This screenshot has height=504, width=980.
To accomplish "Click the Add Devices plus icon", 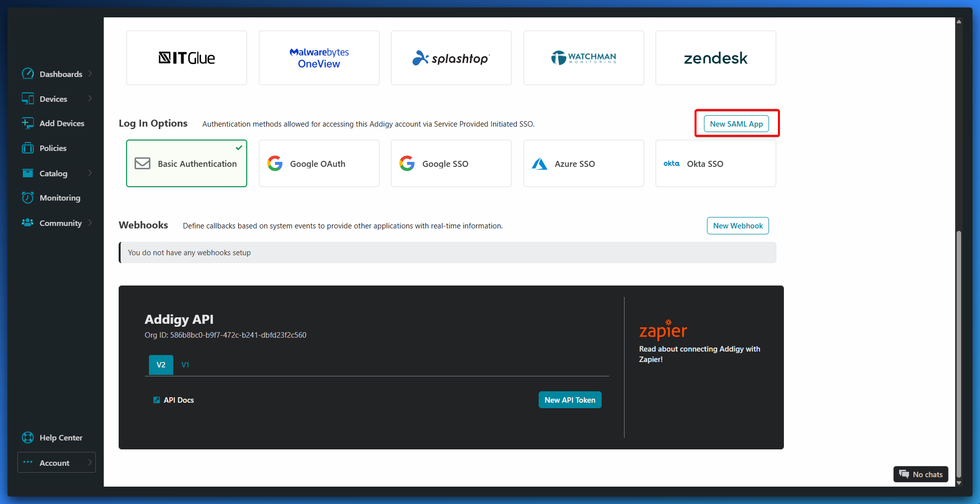I will [x=28, y=123].
